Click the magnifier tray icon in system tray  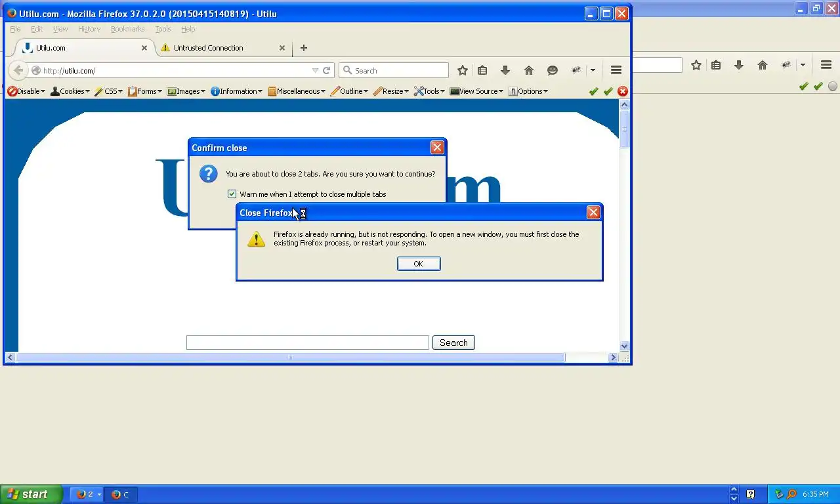point(791,494)
